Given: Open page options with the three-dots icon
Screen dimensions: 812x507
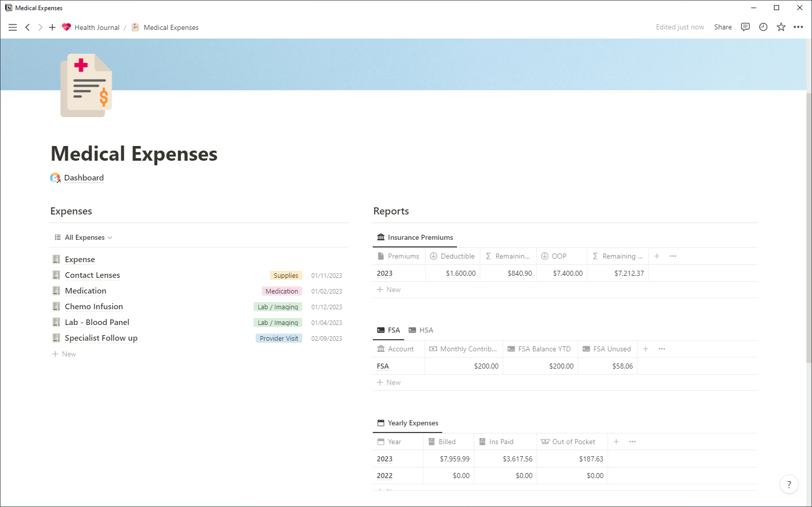Looking at the screenshot, I should tap(798, 27).
